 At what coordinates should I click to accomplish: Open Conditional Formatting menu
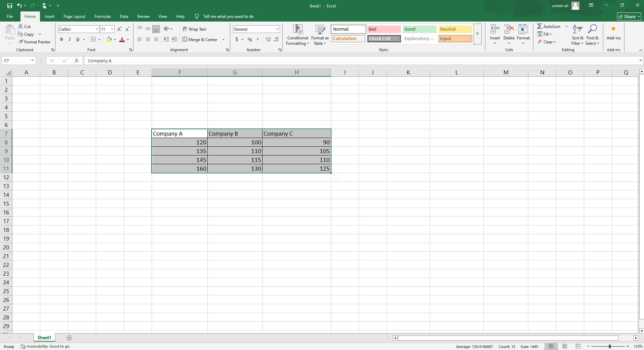tap(297, 35)
